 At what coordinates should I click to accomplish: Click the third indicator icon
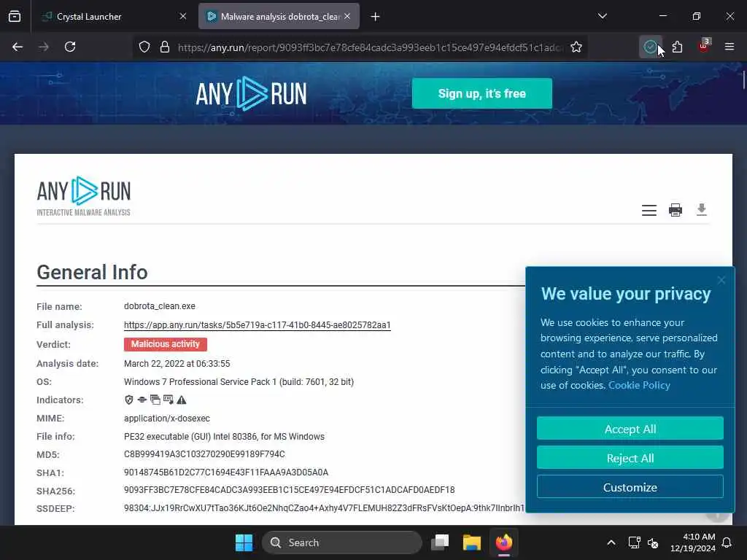coord(155,400)
